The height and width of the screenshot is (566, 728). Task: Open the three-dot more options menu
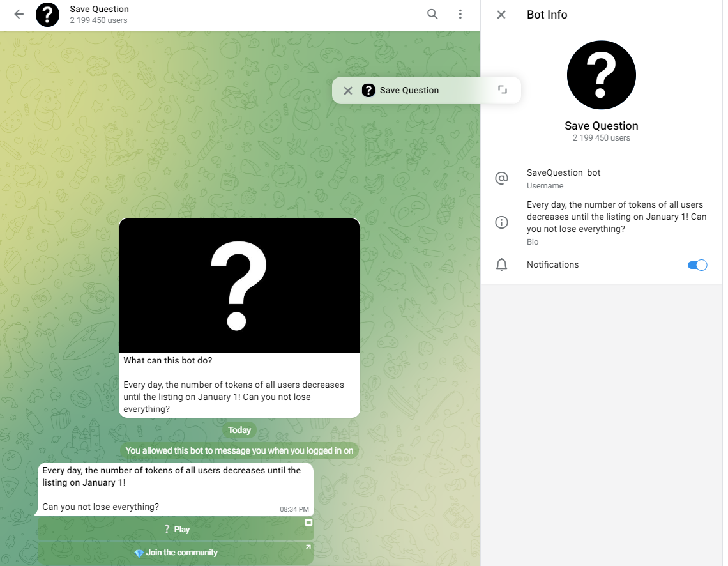[460, 14]
